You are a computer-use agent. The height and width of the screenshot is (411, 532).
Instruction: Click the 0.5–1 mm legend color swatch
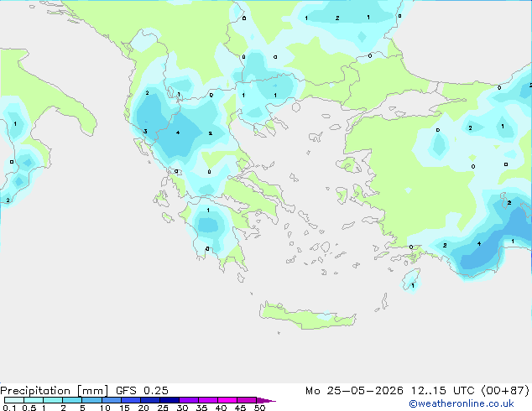tap(34, 400)
